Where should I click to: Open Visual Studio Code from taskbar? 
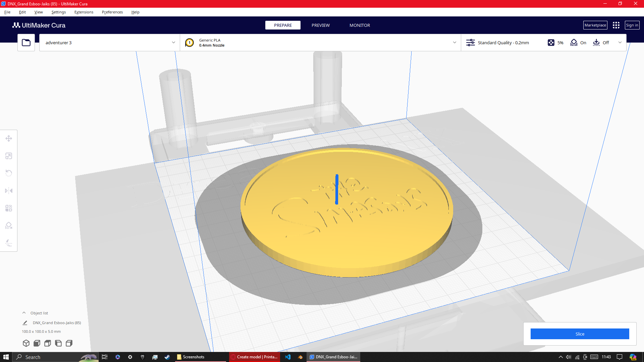pos(288,357)
